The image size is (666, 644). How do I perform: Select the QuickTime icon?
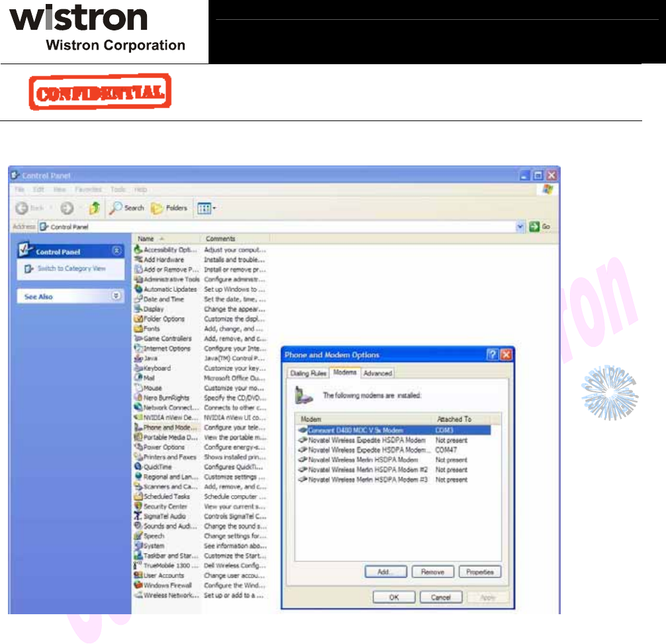pos(138,467)
